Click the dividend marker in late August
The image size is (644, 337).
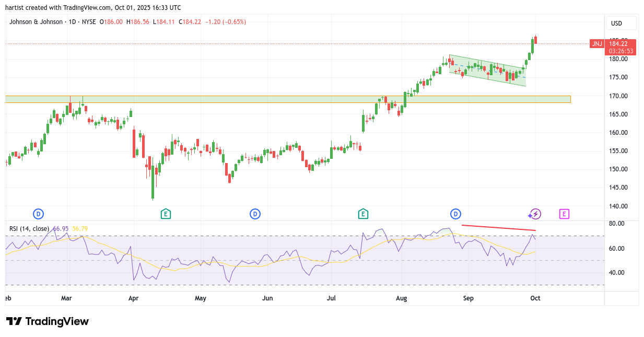click(456, 214)
